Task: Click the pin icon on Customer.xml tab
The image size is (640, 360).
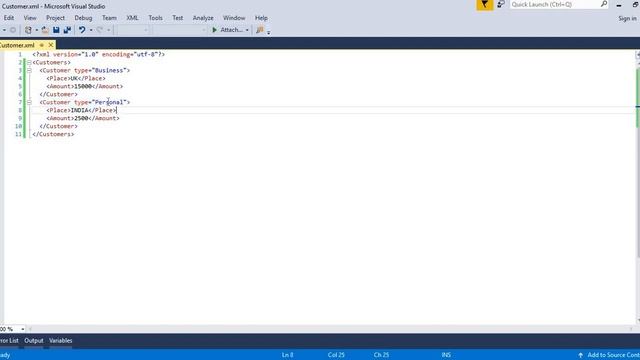Action: point(42,45)
